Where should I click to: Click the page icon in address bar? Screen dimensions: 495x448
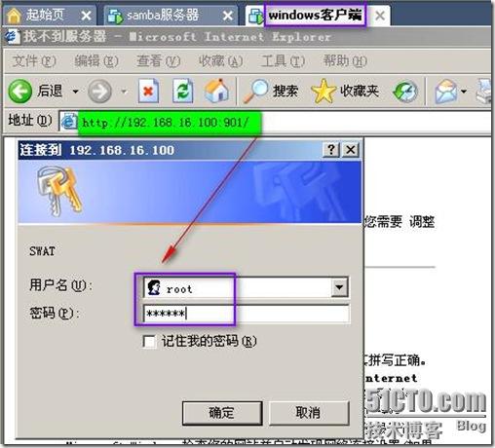point(69,122)
